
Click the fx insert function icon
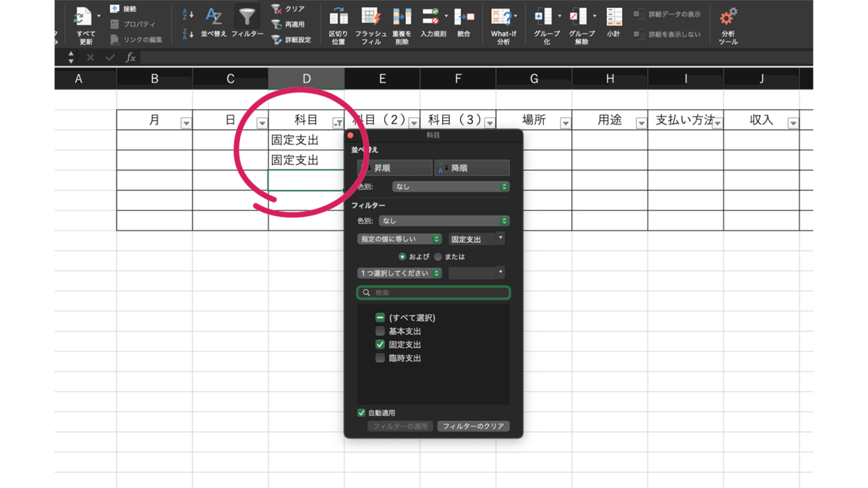[131, 57]
